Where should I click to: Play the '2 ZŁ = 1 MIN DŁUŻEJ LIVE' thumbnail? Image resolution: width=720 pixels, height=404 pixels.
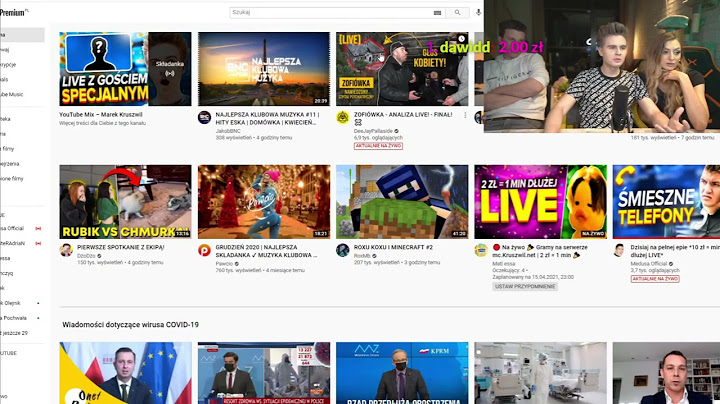coord(540,202)
